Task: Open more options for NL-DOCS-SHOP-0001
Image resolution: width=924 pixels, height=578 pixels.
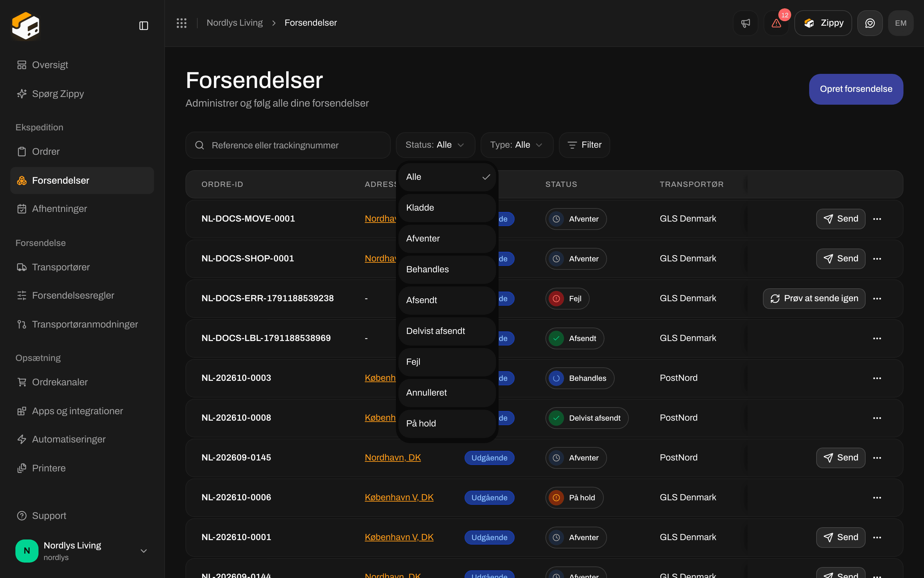Action: click(x=877, y=259)
